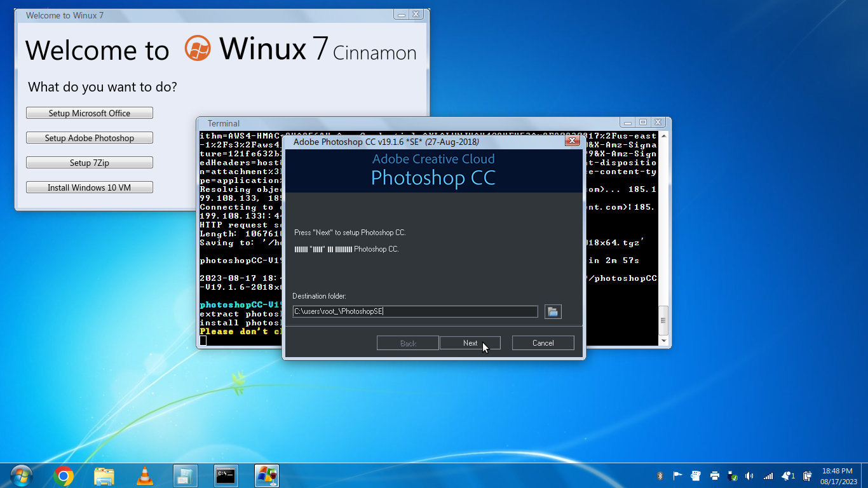Close the Photoshop CC installer dialog
868x488 pixels.
coord(572,141)
